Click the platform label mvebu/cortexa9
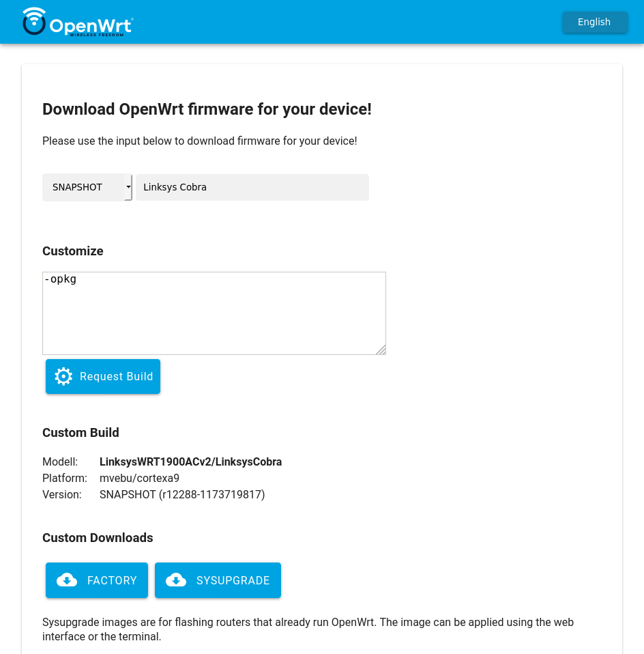644x654 pixels. click(x=139, y=478)
